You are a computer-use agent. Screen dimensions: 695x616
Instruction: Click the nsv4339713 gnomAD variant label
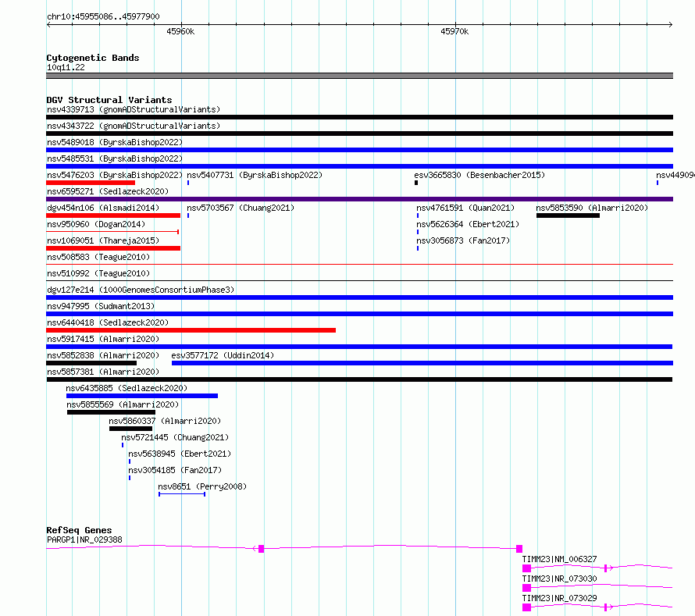click(134, 109)
